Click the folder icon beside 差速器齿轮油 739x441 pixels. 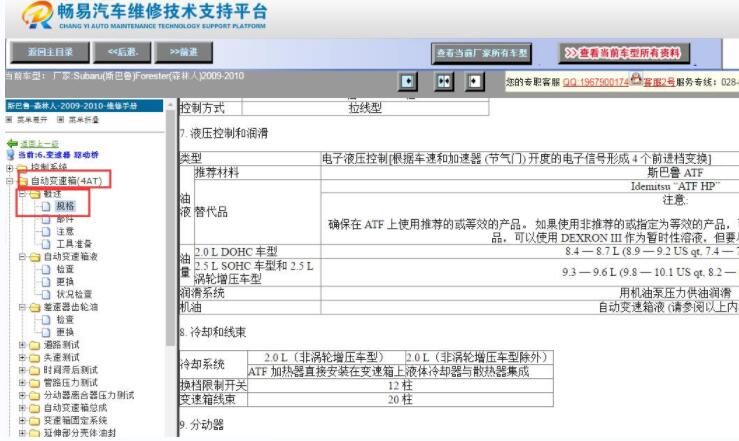(x=35, y=308)
